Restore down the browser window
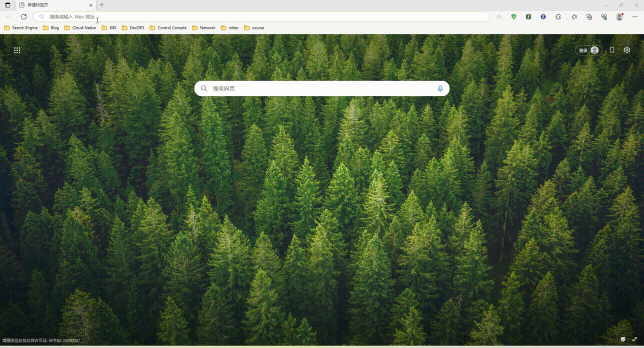644x348 pixels. 621,5
